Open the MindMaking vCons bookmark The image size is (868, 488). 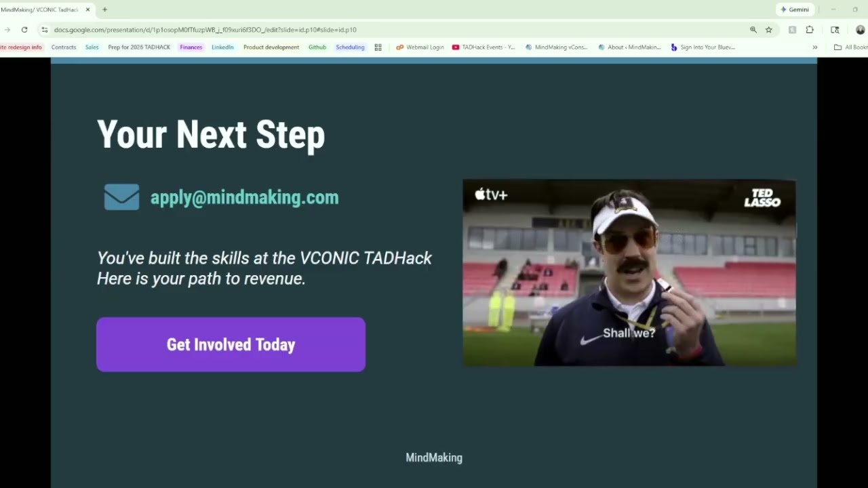557,47
